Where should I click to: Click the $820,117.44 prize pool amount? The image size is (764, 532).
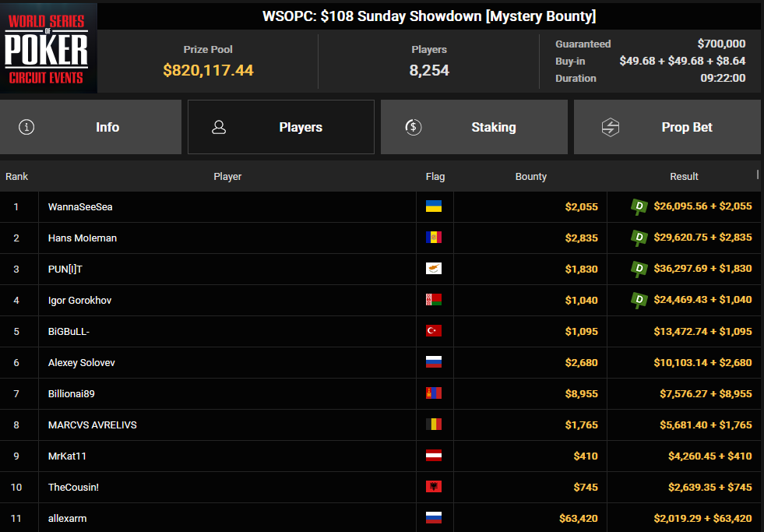pos(208,70)
